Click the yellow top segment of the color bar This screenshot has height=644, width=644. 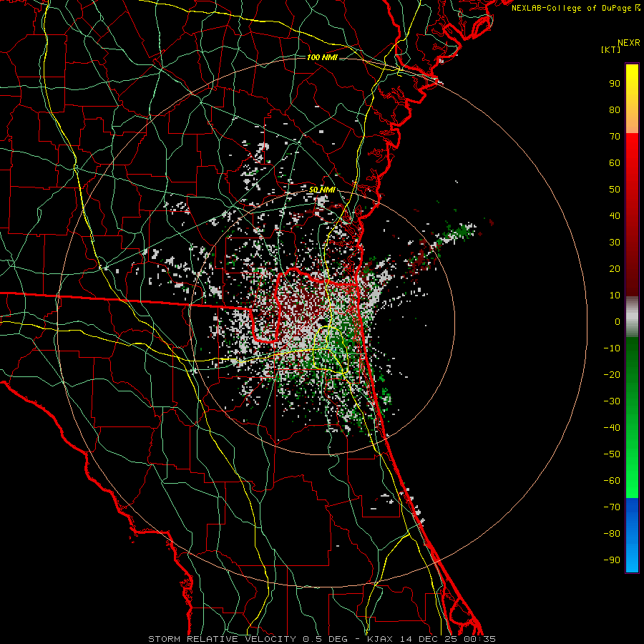pos(632,99)
